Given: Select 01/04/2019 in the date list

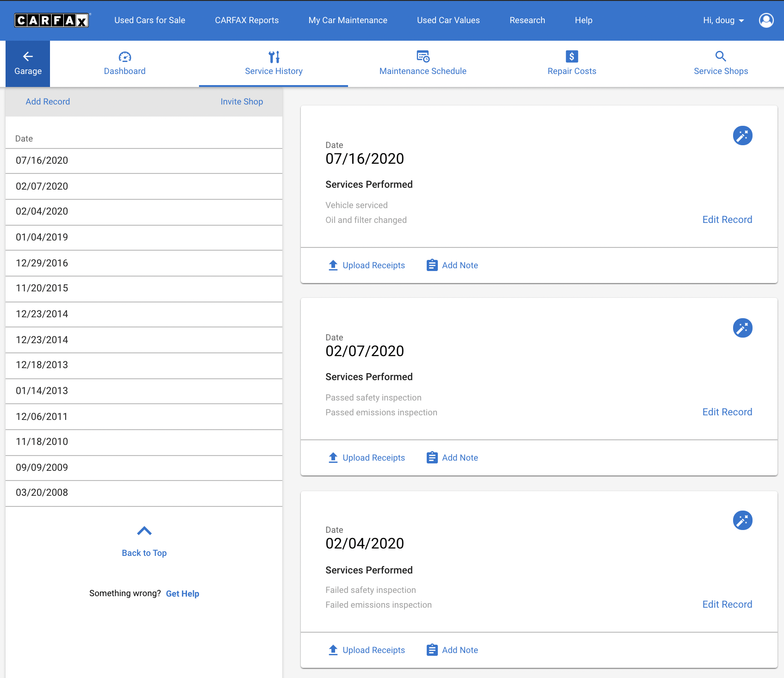Looking at the screenshot, I should pos(144,238).
